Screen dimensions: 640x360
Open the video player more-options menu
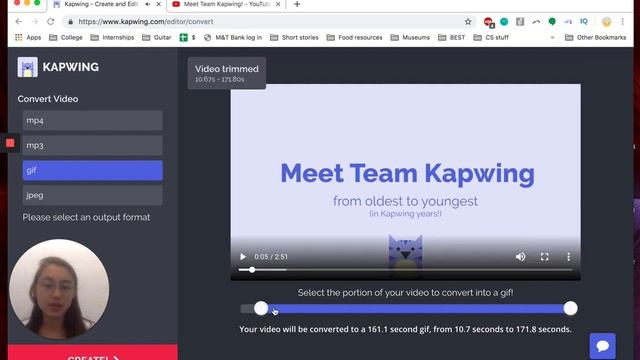tap(569, 257)
